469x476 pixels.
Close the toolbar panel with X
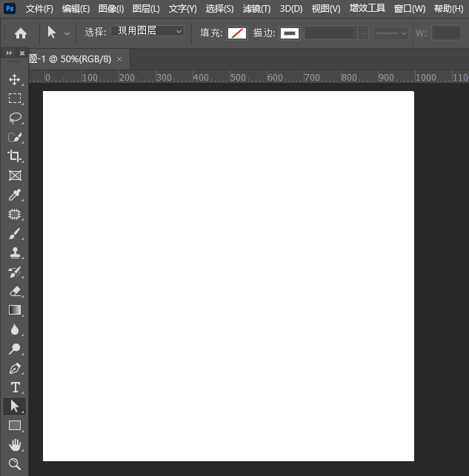click(x=22, y=53)
